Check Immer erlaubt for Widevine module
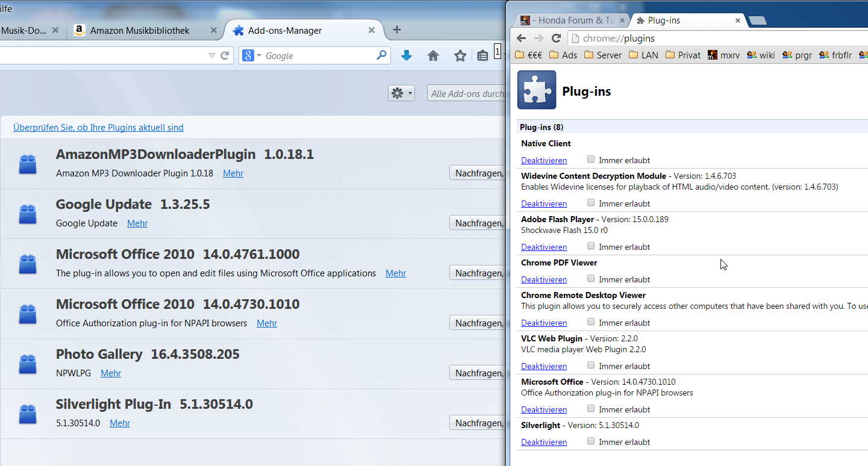 pos(591,203)
